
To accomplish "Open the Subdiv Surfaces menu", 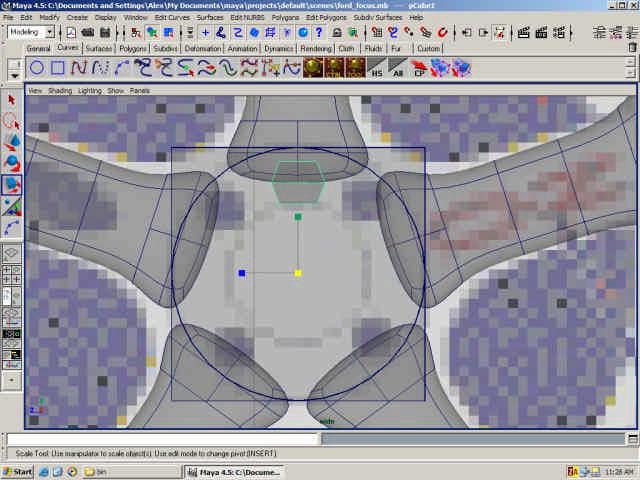I will tap(377, 18).
